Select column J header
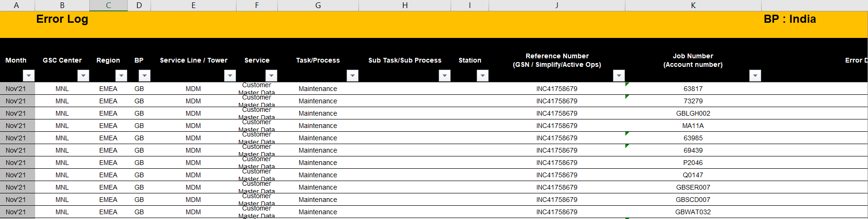868x219 pixels. tap(557, 5)
